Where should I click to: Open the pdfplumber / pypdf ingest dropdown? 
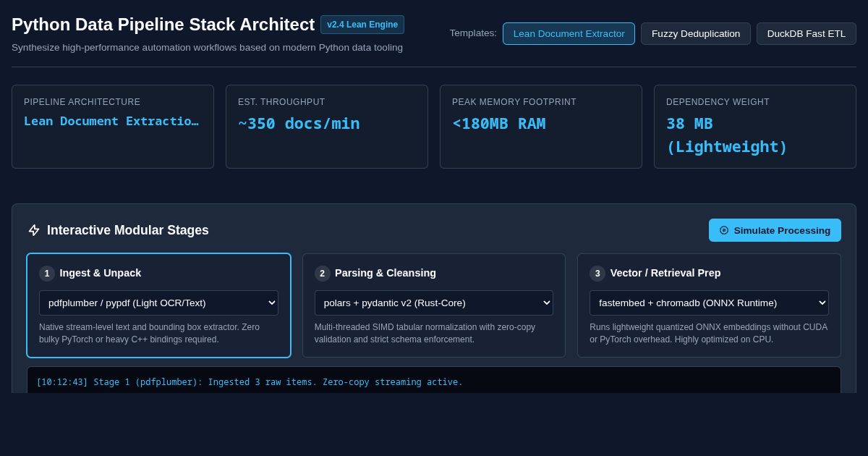(x=158, y=303)
